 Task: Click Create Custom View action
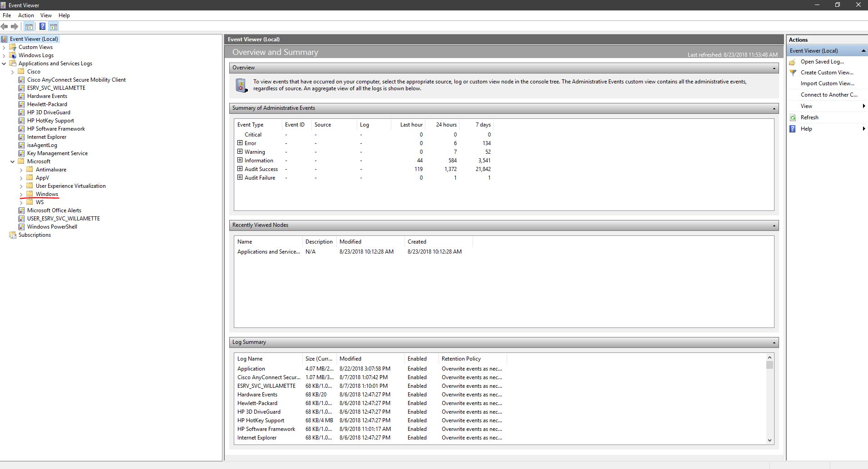[828, 73]
